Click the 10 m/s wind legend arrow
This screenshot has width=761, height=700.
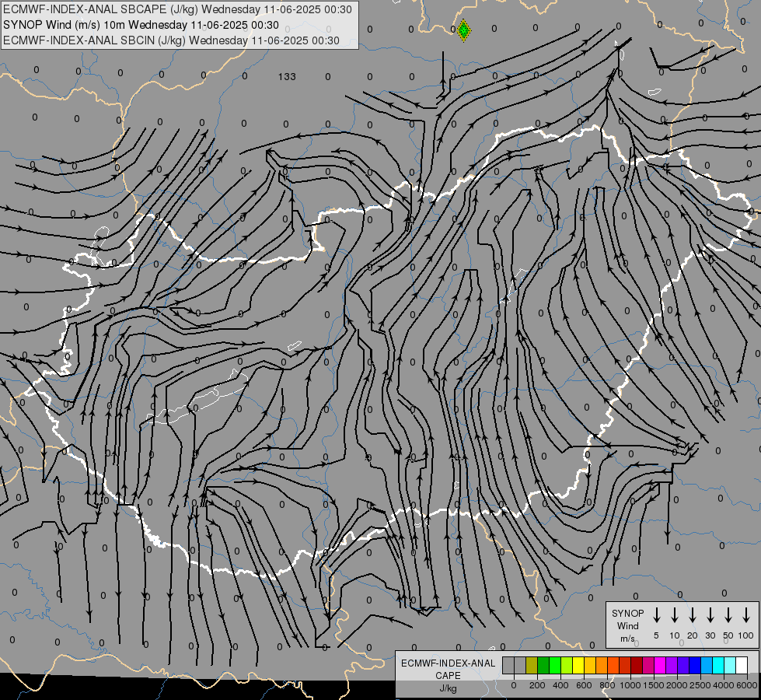(x=675, y=615)
